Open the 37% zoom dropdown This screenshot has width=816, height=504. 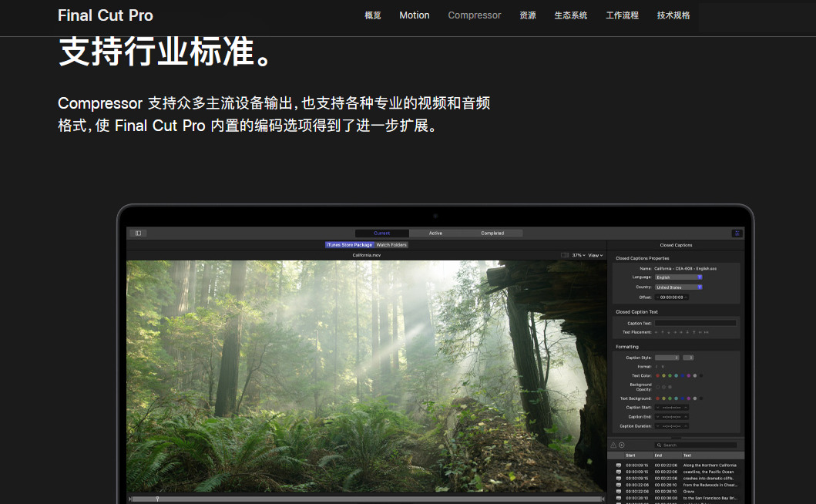[x=579, y=255]
